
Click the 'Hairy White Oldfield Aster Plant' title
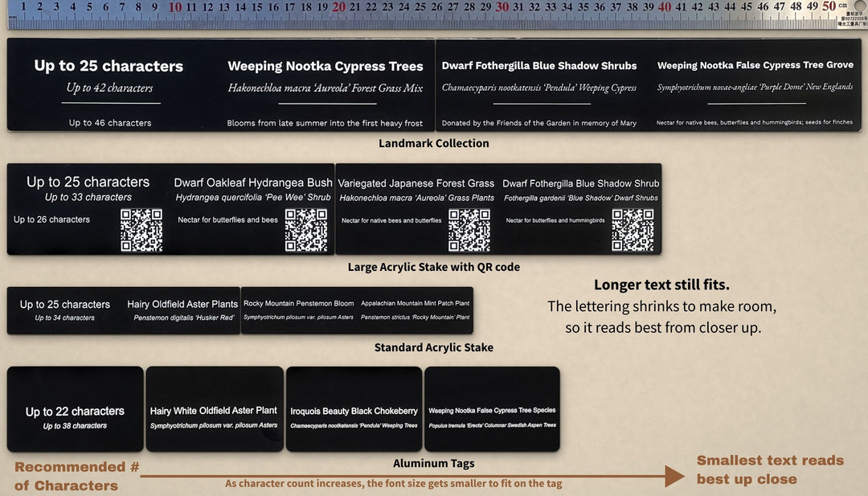point(214,411)
